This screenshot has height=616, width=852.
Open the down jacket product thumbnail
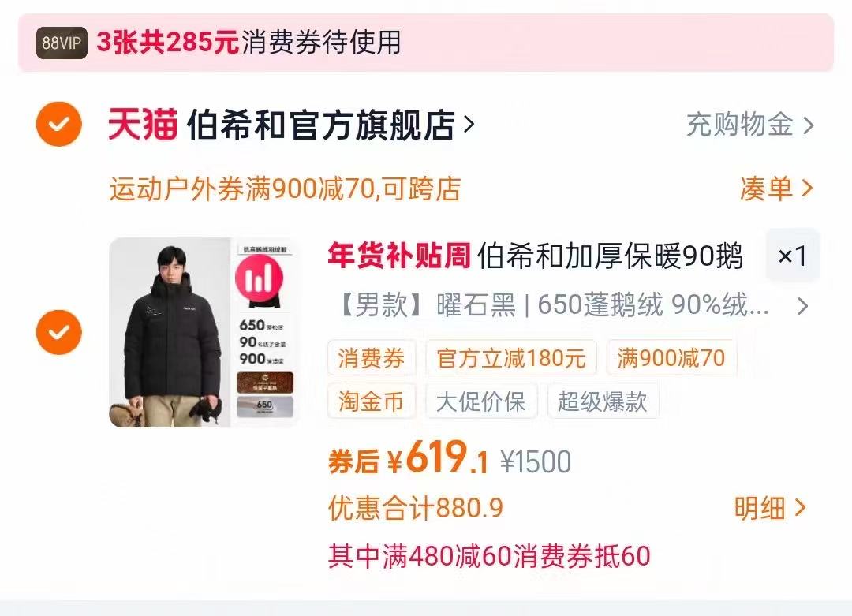point(204,332)
